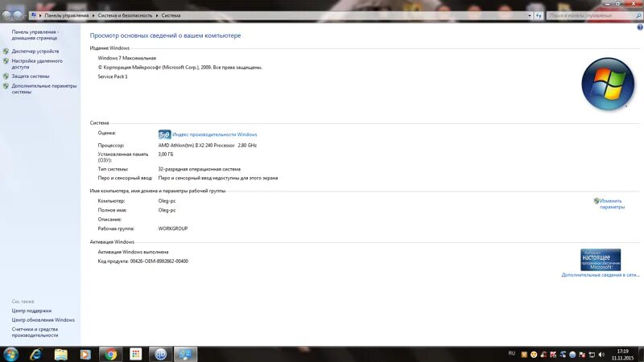This screenshot has height=362, width=644.
Task: Click the network tray icon
Action: (x=592, y=355)
